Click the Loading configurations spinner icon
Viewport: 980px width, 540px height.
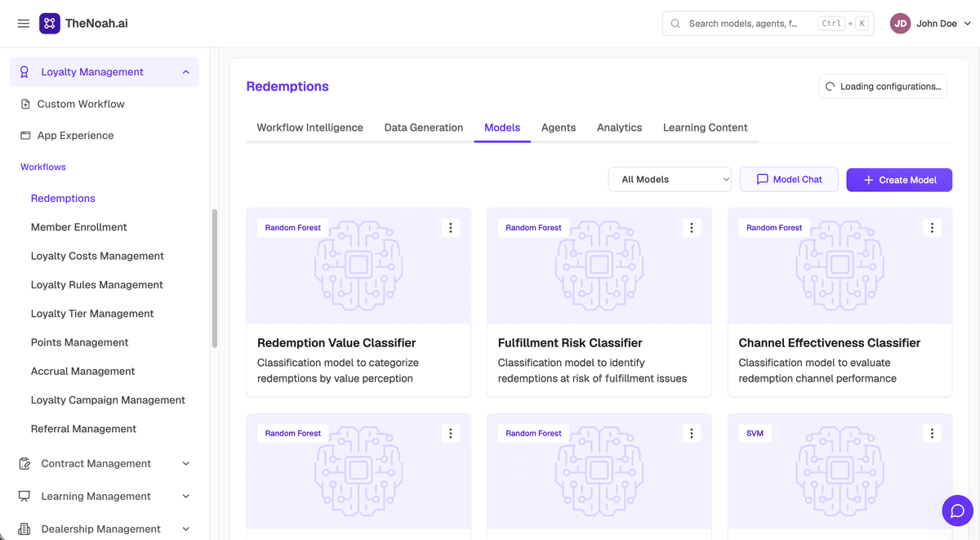coord(831,87)
